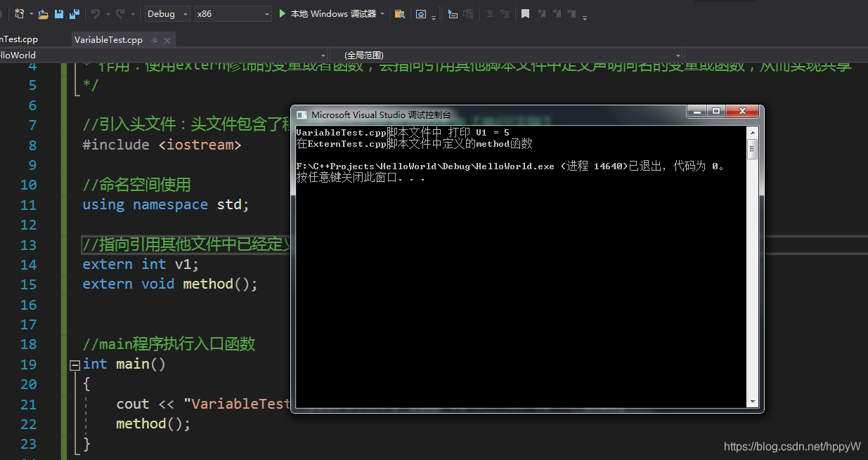
Task: Maximize the debug console window
Action: click(x=717, y=111)
